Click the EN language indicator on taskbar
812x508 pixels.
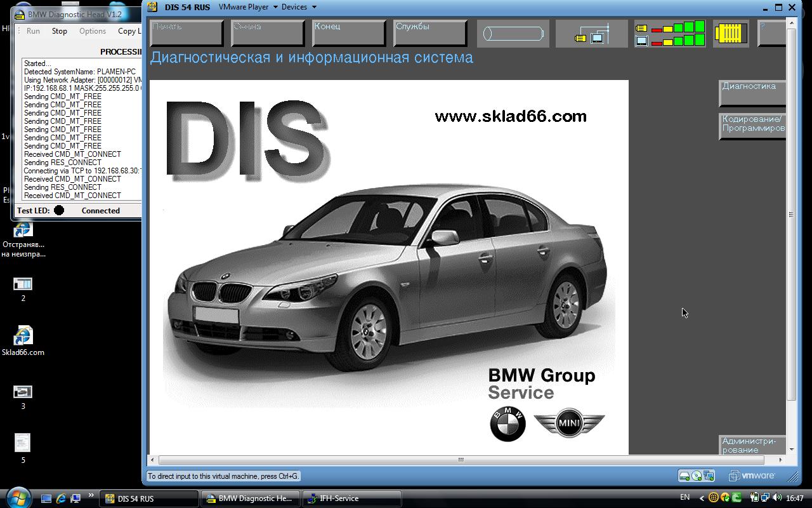pos(685,497)
